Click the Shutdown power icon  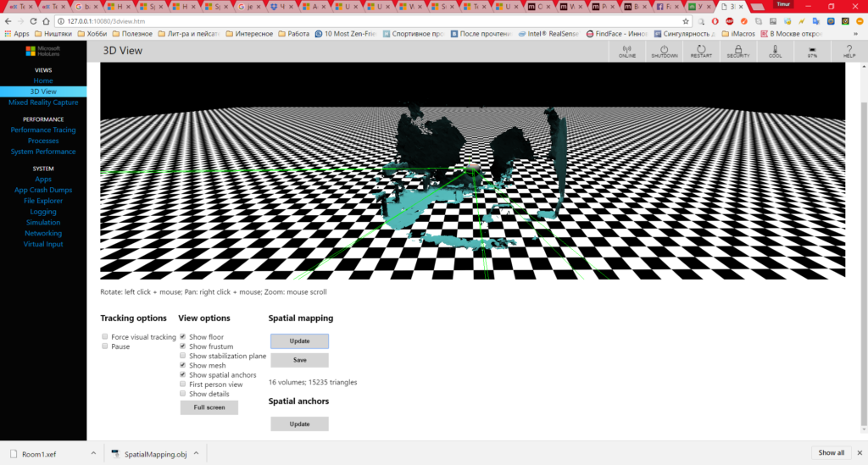tap(665, 51)
